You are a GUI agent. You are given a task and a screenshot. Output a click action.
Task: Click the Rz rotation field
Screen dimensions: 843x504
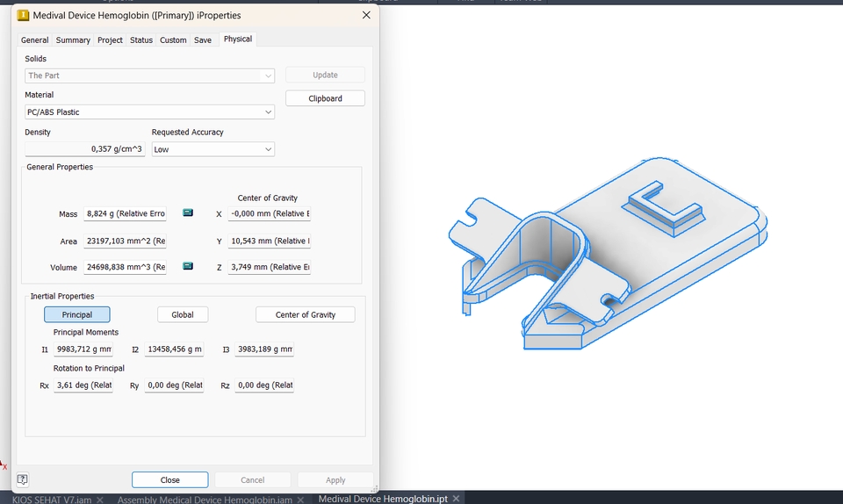click(264, 385)
